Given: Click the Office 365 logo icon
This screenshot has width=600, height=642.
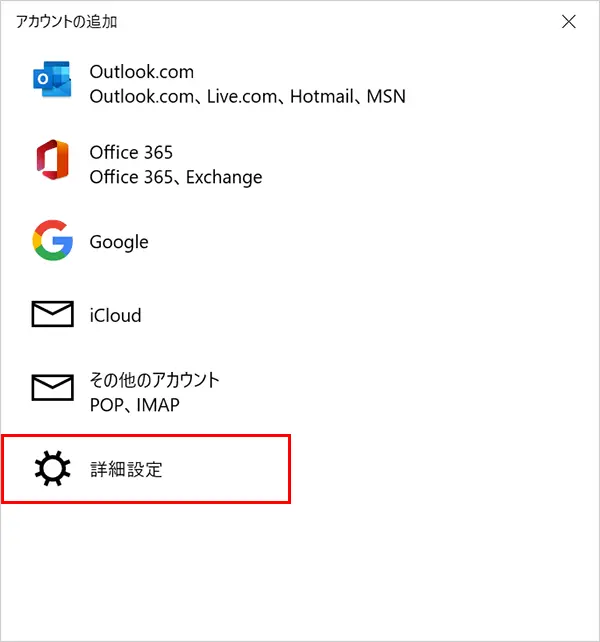Looking at the screenshot, I should pos(52,160).
